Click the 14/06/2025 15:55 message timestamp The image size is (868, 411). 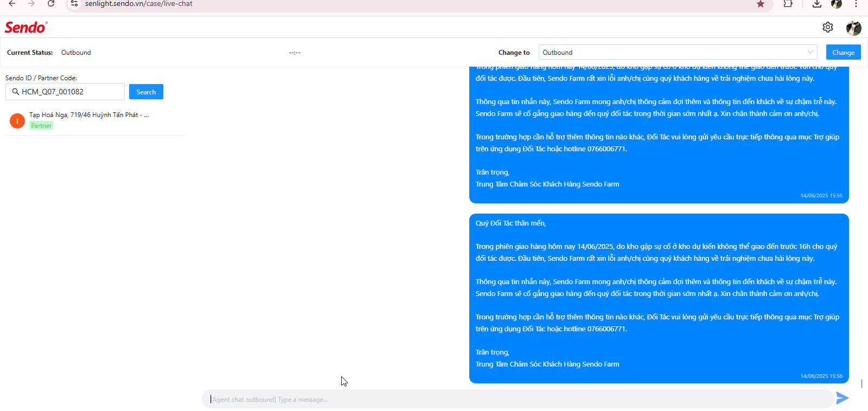tap(821, 196)
